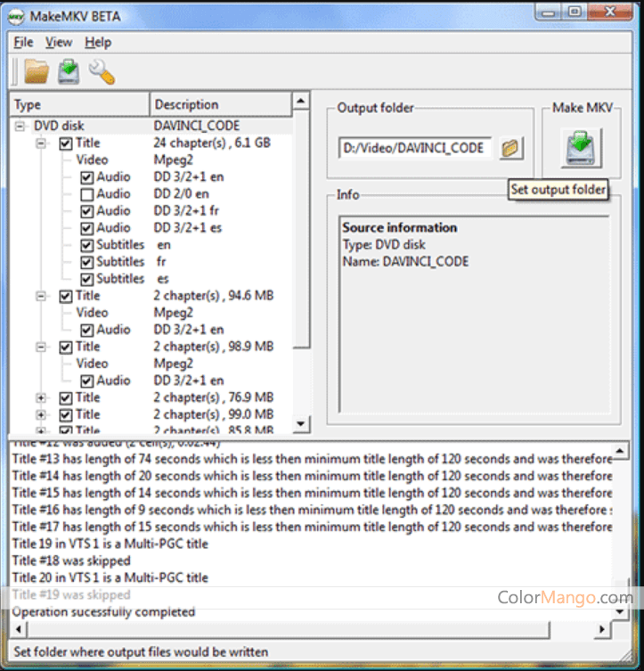Uncheck the es subtitles track
The image size is (644, 671).
click(86, 279)
